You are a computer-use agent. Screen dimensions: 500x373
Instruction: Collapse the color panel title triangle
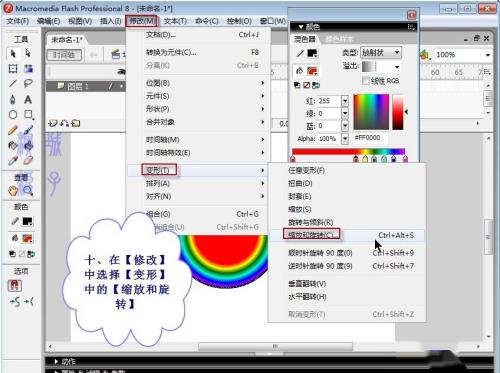[x=301, y=27]
